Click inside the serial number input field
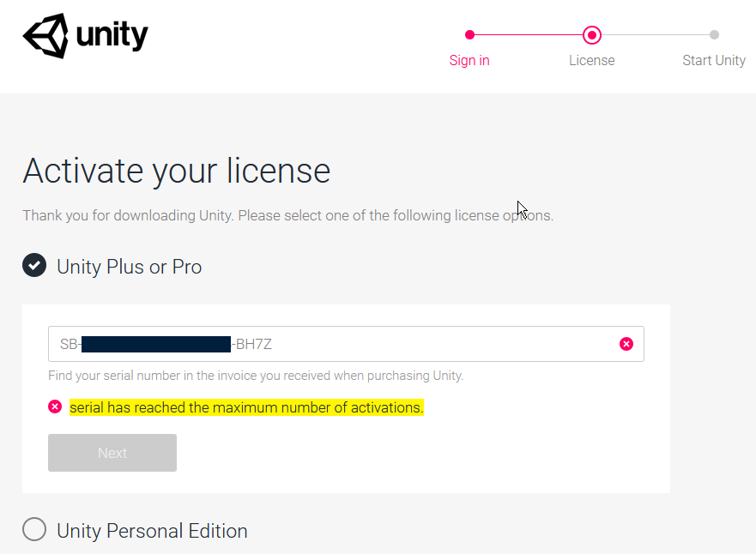The image size is (756, 554). [x=343, y=344]
